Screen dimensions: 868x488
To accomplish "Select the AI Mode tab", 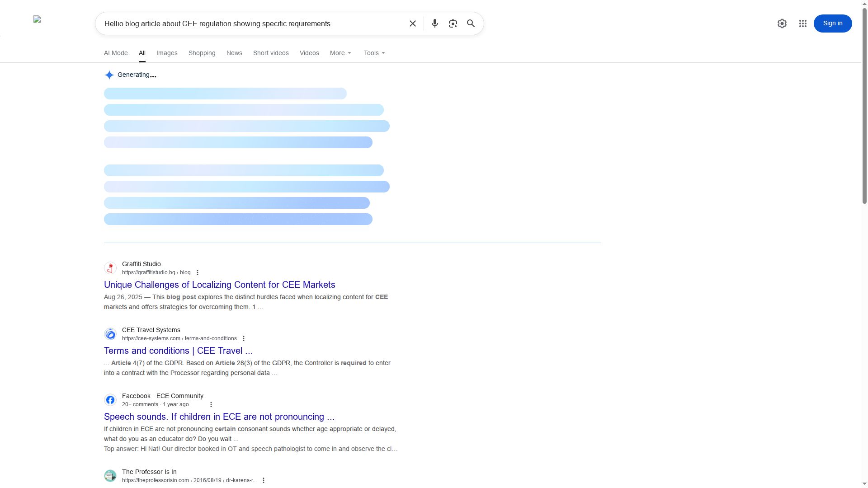I will tap(115, 53).
